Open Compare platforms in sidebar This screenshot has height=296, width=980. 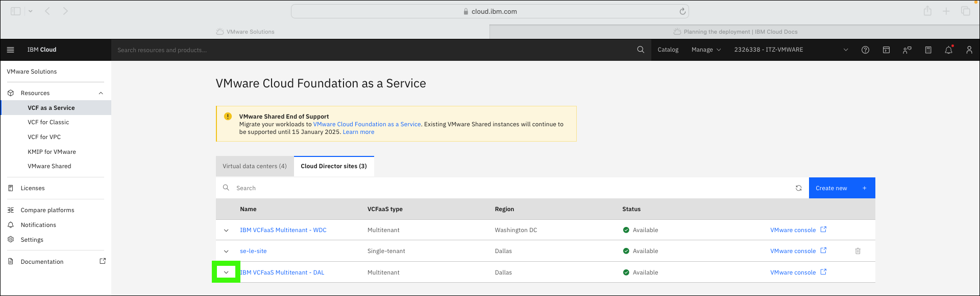click(x=47, y=210)
